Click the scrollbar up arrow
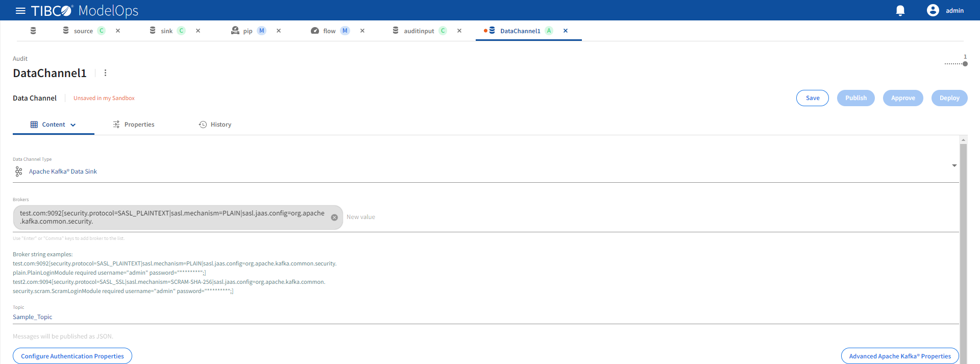The image size is (980, 364). (963, 140)
